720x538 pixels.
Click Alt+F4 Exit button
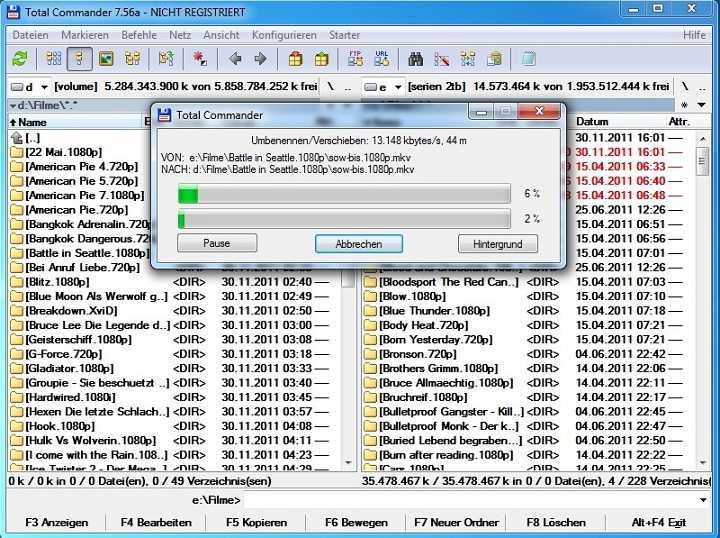pyautogui.click(x=659, y=522)
